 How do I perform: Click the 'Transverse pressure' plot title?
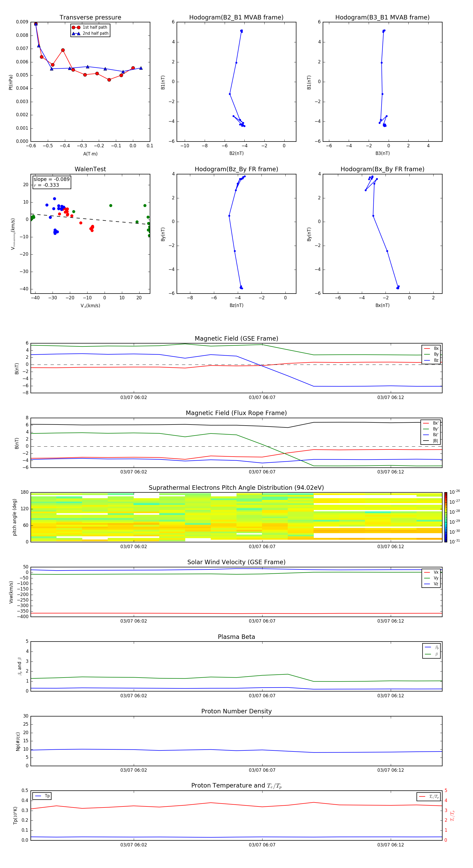click(x=90, y=18)
